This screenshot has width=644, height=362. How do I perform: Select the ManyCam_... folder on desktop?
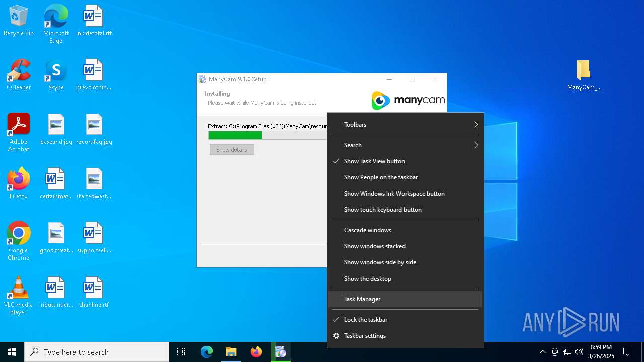point(584,75)
